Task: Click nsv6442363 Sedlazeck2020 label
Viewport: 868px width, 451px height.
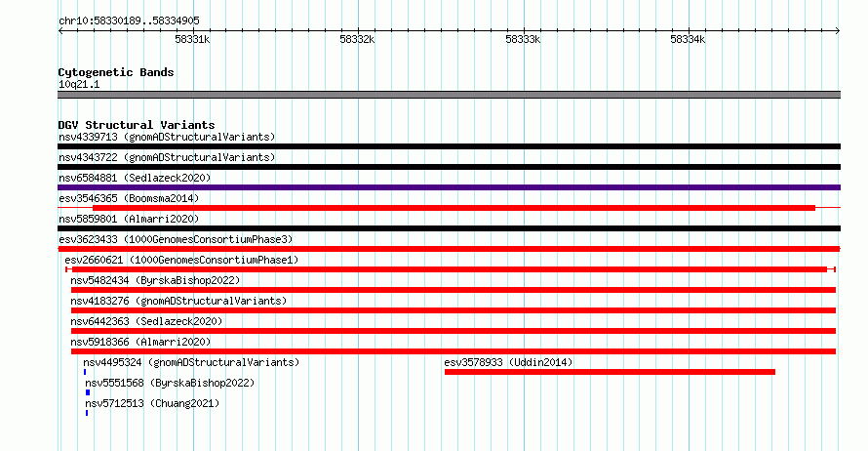Action: point(146,321)
